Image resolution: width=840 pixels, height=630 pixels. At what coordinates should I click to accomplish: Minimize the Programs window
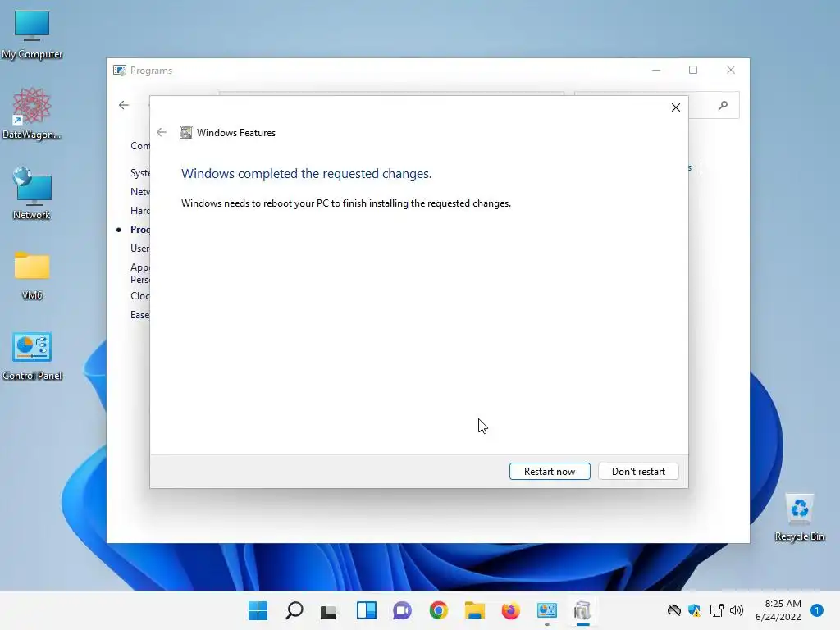click(656, 71)
